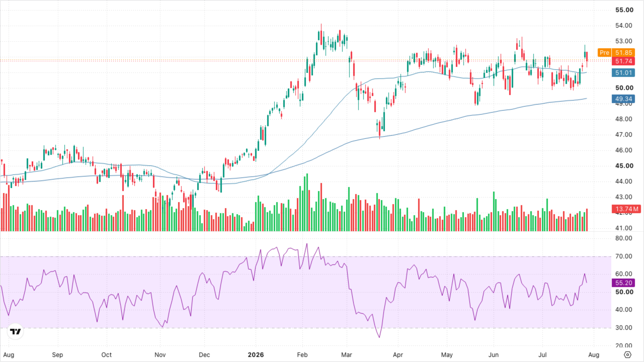644x362 pixels.
Task: Click the 45.00 level on price scale
Action: [624, 166]
